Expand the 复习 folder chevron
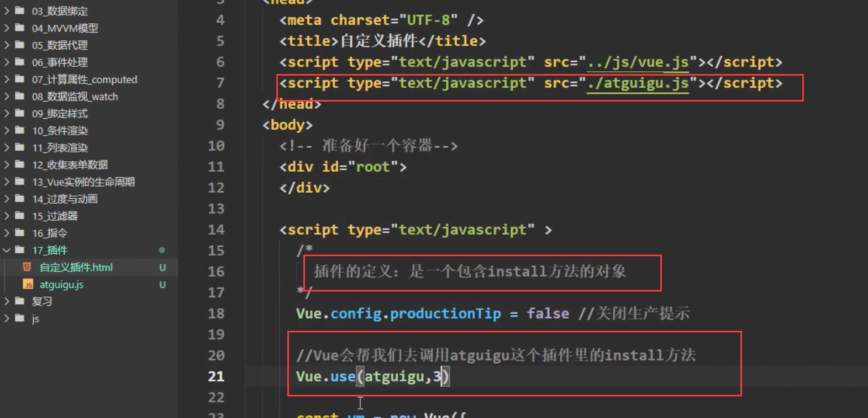This screenshot has height=418, width=868. [x=7, y=301]
